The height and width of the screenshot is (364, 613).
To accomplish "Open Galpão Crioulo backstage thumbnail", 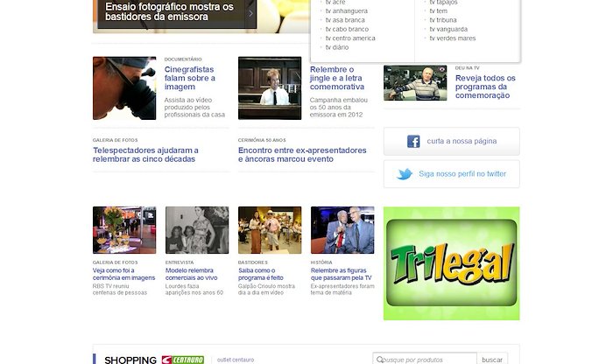I will click(270, 230).
